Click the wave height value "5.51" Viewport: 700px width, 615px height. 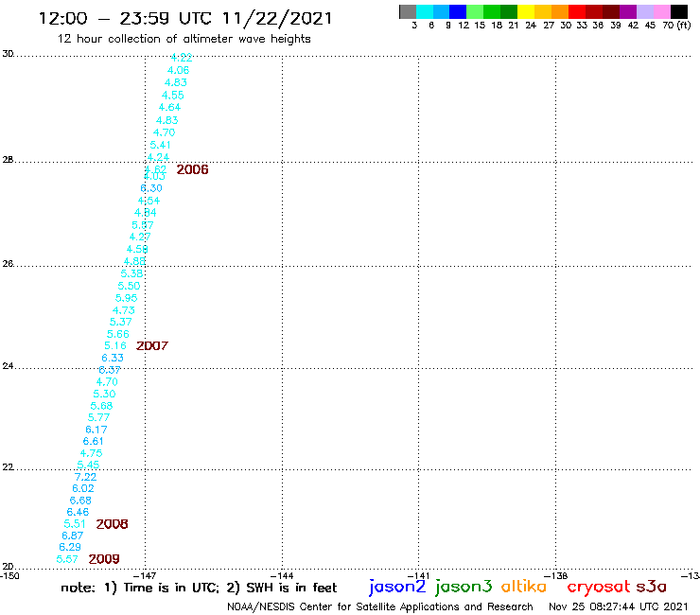[75, 524]
